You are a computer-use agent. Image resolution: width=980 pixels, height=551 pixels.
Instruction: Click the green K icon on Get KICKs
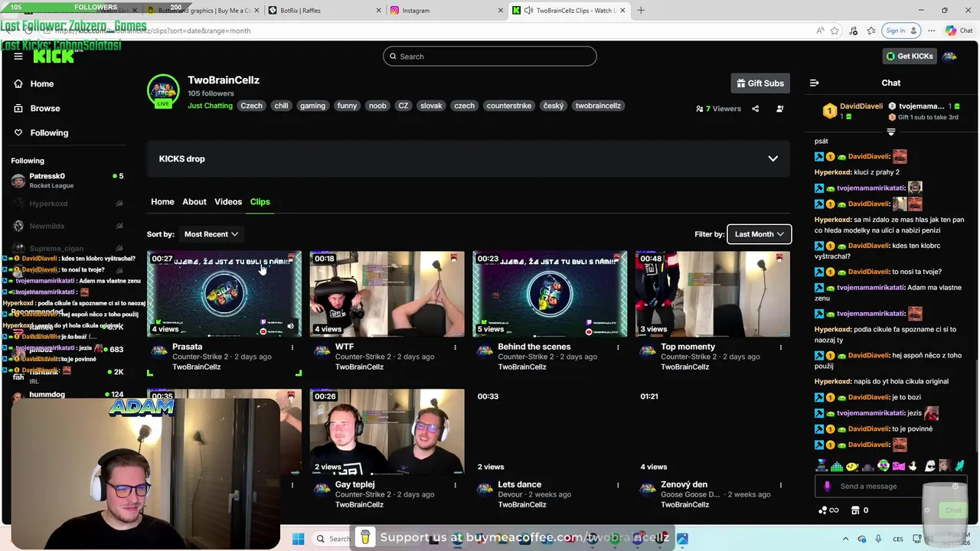890,56
